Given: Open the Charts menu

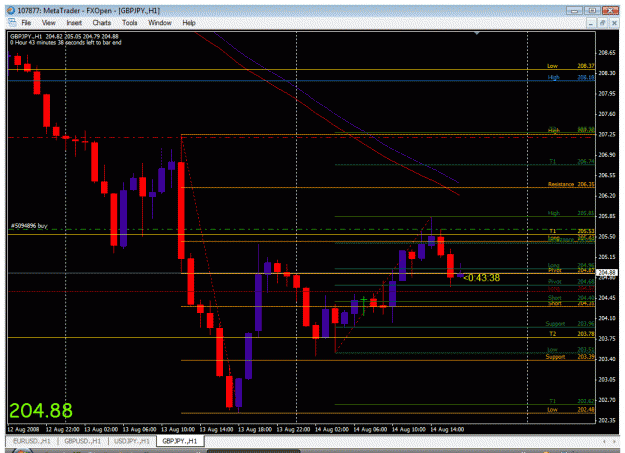Looking at the screenshot, I should [102, 23].
